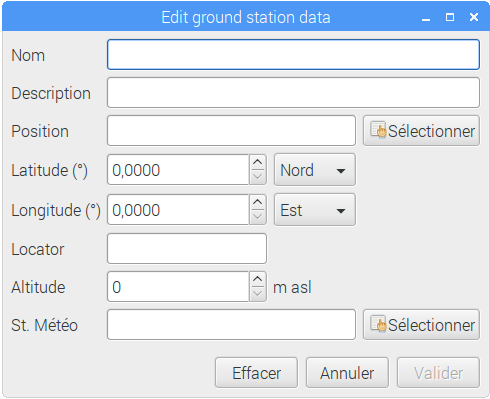Click the Position text field
The width and height of the screenshot is (490, 399).
(231, 131)
